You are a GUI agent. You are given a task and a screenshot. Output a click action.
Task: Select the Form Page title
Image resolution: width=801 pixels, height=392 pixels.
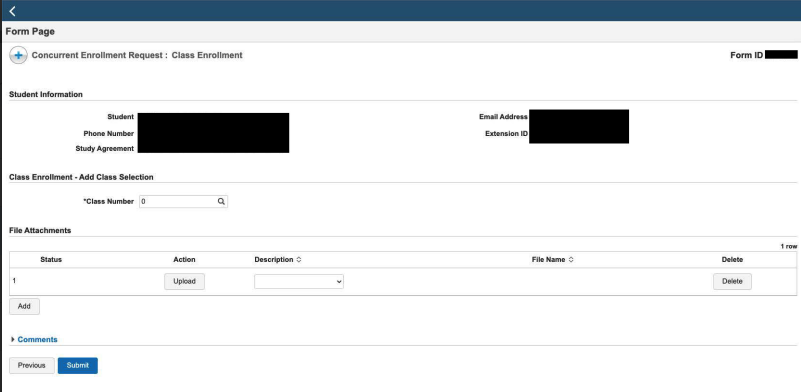[x=30, y=32]
